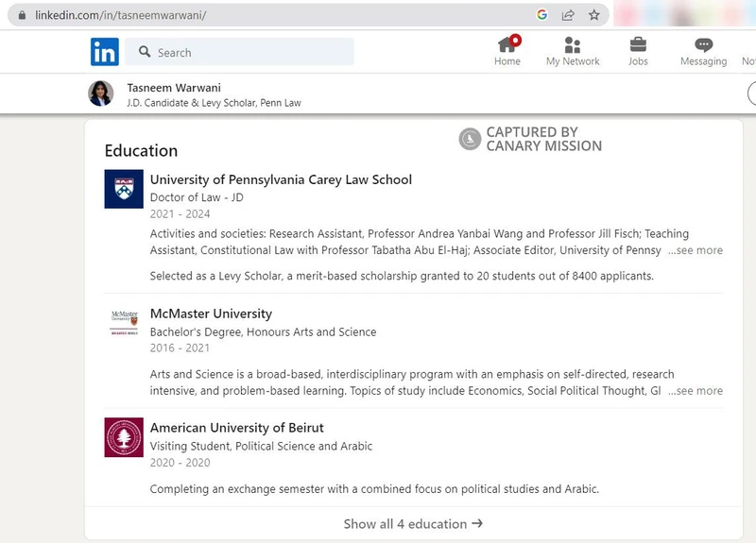
Task: Click the Jobs label
Action: 638,61
